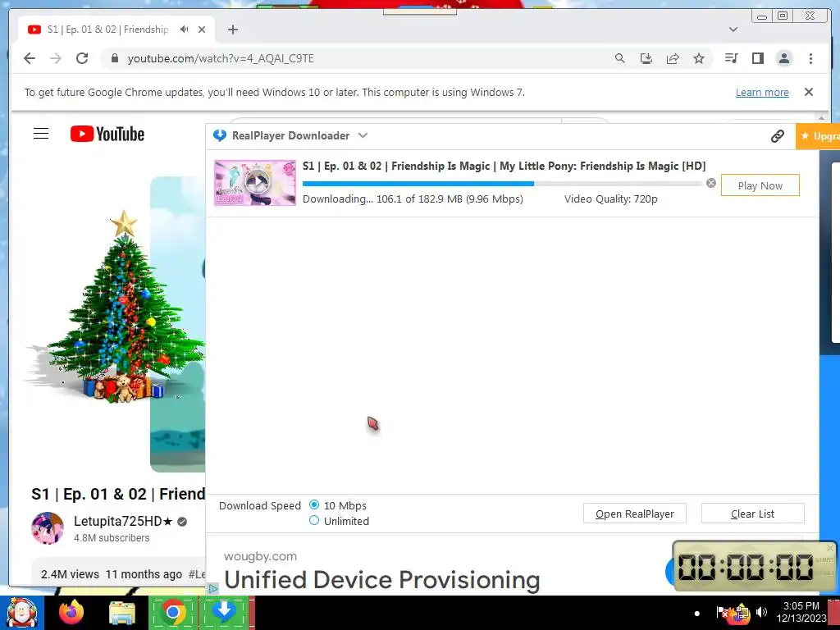Click the downloading video thumbnail
This screenshot has height=630, width=840.
(255, 183)
